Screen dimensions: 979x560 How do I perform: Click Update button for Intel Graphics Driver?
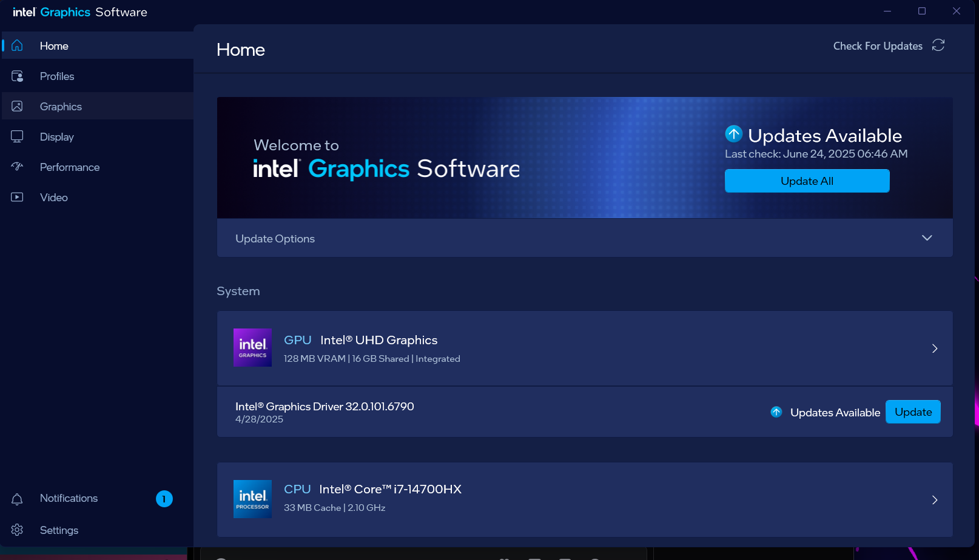(x=913, y=412)
